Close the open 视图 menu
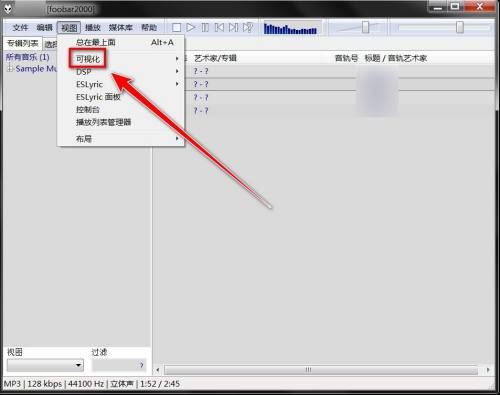500x395 pixels. coord(69,28)
